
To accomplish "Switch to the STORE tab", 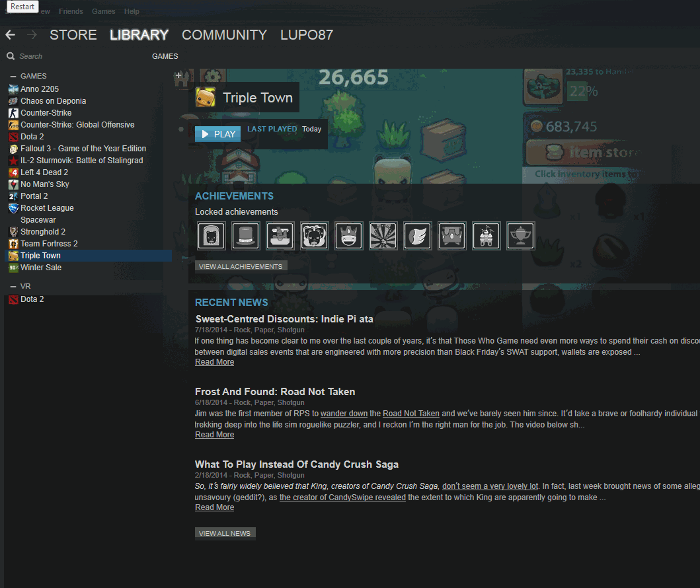I will click(x=73, y=34).
